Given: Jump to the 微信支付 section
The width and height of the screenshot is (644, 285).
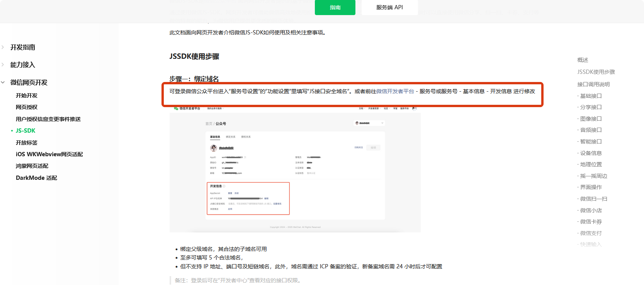Looking at the screenshot, I should point(591,233).
